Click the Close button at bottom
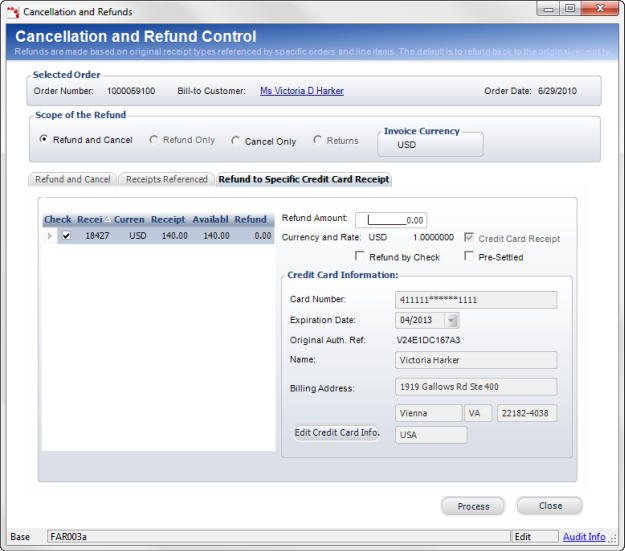The width and height of the screenshot is (625, 551). 549,506
